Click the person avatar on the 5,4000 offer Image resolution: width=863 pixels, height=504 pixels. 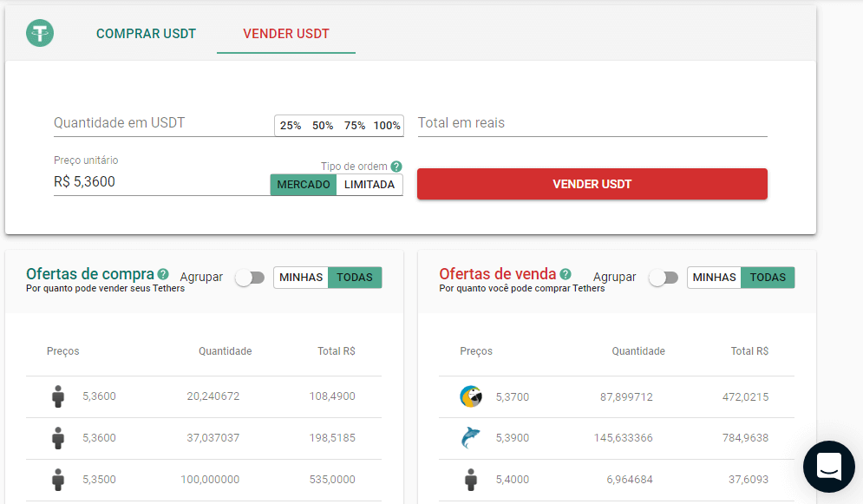pyautogui.click(x=471, y=479)
